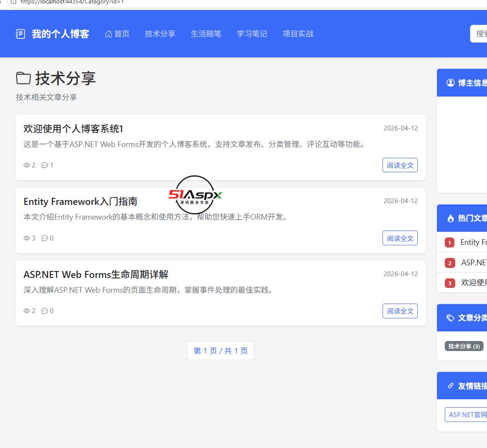Click the comment bubble icon on the Entity Framework post
This screenshot has width=487, height=448.
tap(45, 238)
